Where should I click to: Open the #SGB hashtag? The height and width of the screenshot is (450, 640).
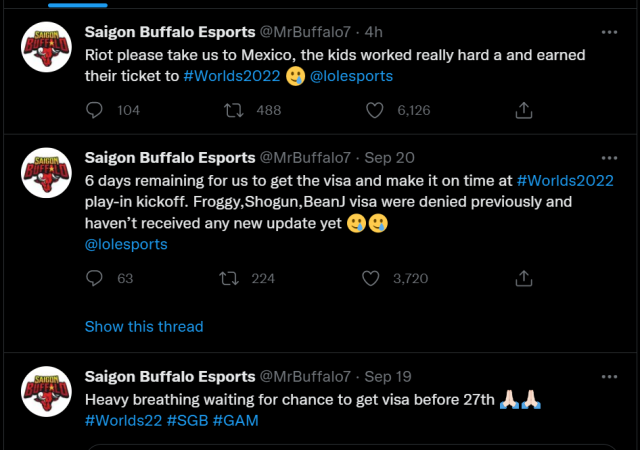(x=187, y=421)
